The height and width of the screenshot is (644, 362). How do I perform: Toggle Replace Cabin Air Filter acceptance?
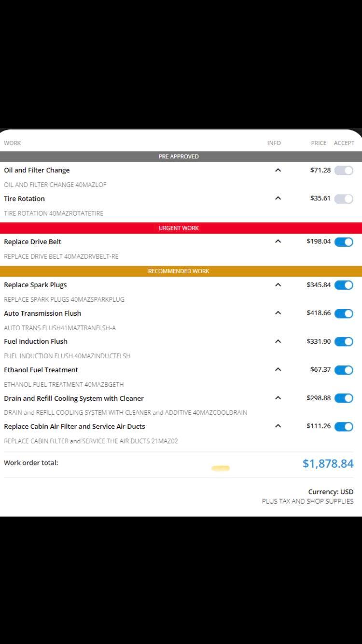coord(344,427)
